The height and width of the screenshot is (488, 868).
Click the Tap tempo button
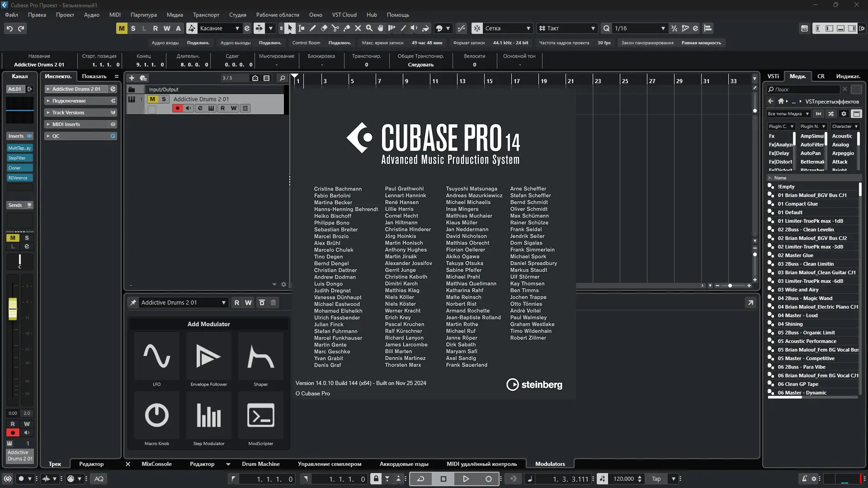656,479
